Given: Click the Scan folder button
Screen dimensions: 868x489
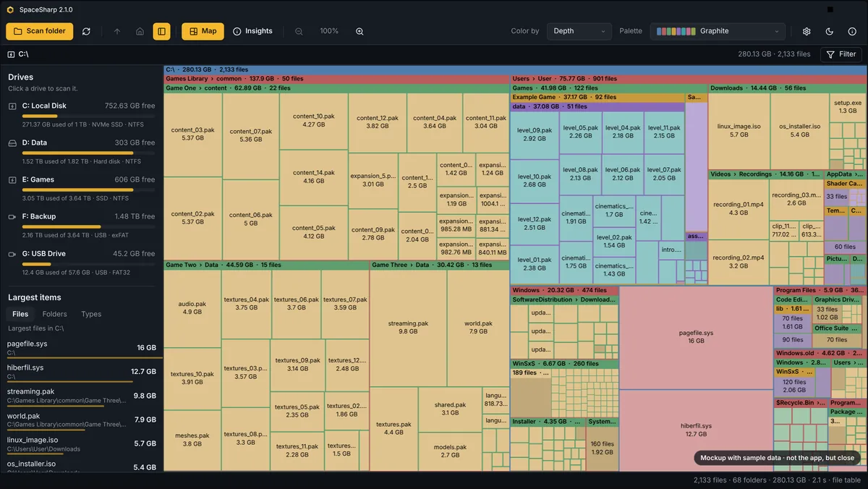Looking at the screenshot, I should [39, 31].
